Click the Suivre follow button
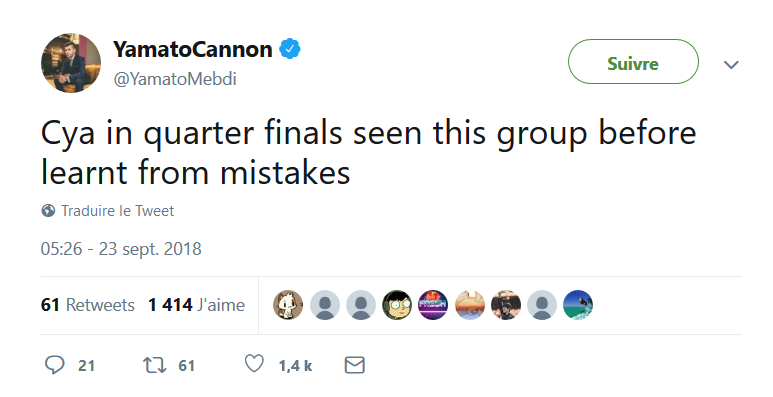Viewport: 773px width, 397px height. pyautogui.click(x=633, y=62)
